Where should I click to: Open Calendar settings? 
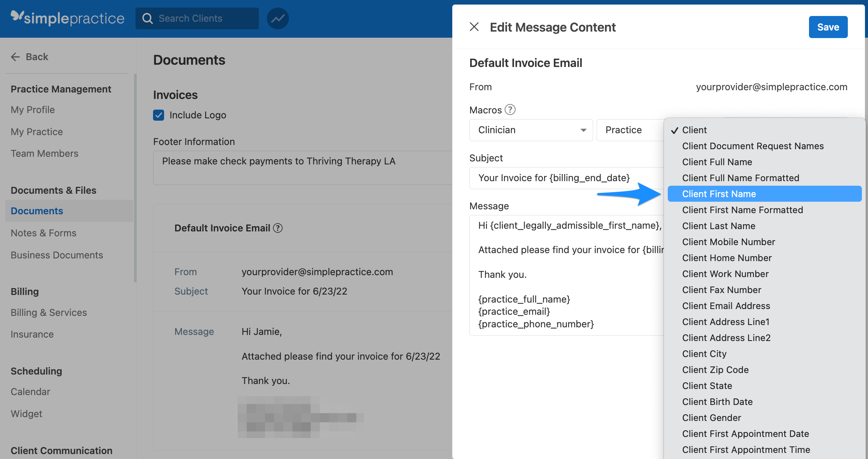pyautogui.click(x=30, y=392)
